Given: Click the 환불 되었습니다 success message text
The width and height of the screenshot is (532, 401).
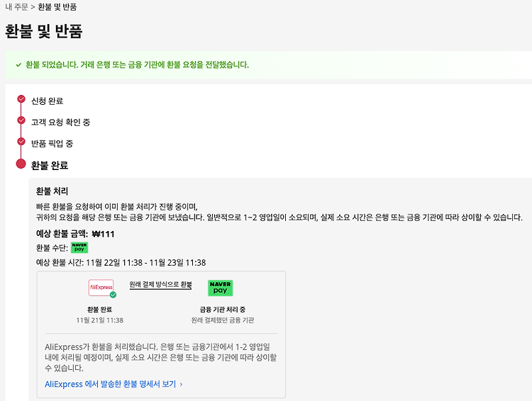Looking at the screenshot, I should click(x=137, y=64).
